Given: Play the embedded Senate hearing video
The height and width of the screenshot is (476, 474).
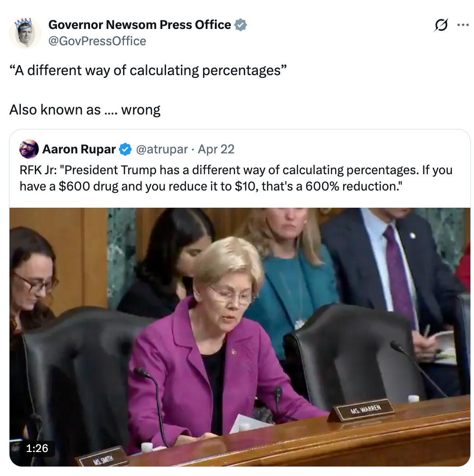Looking at the screenshot, I should 240,337.
